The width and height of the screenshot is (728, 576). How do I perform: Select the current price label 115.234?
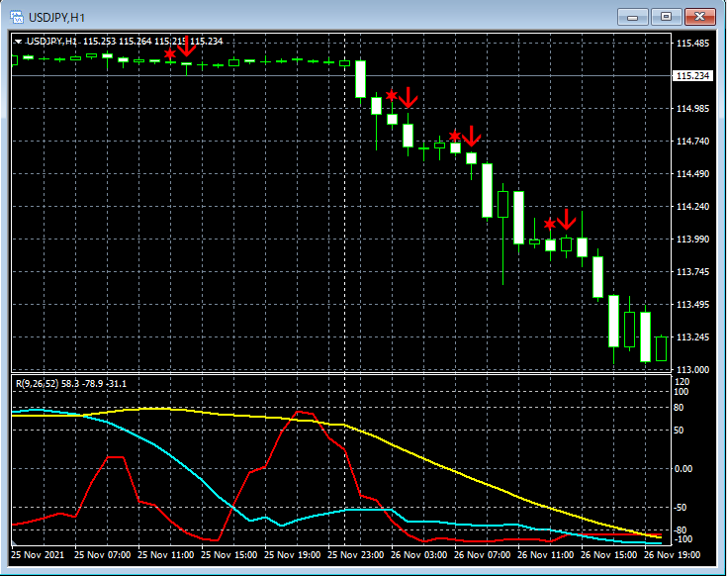[x=692, y=76]
